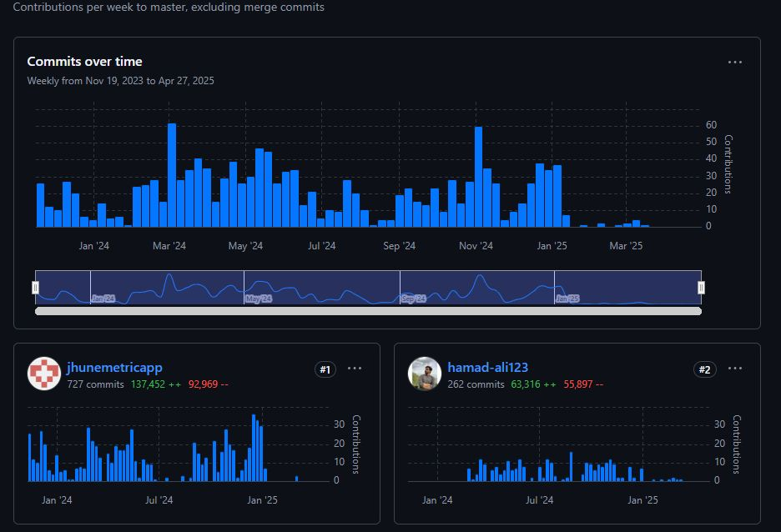Click the peak bar near Nov '24
781x532 pixels.
[478, 177]
